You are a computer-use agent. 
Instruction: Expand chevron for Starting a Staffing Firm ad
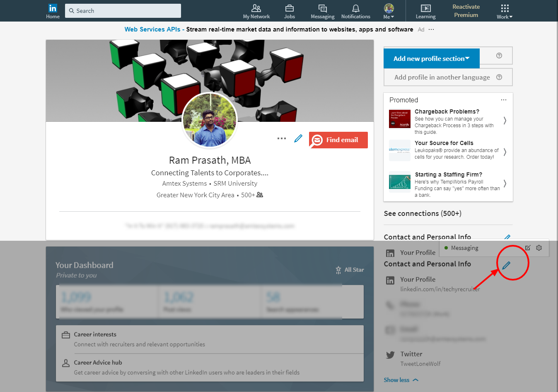[x=505, y=183]
